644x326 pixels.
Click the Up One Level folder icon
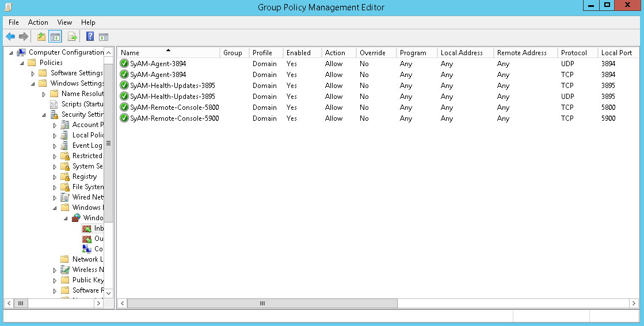pyautogui.click(x=41, y=37)
